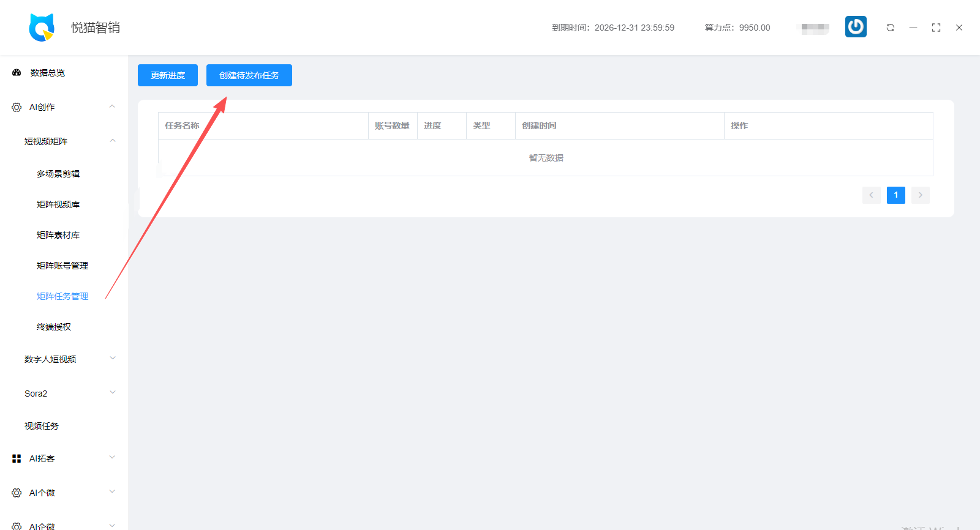Click the AI创作 gear icon
980x530 pixels.
click(x=17, y=107)
